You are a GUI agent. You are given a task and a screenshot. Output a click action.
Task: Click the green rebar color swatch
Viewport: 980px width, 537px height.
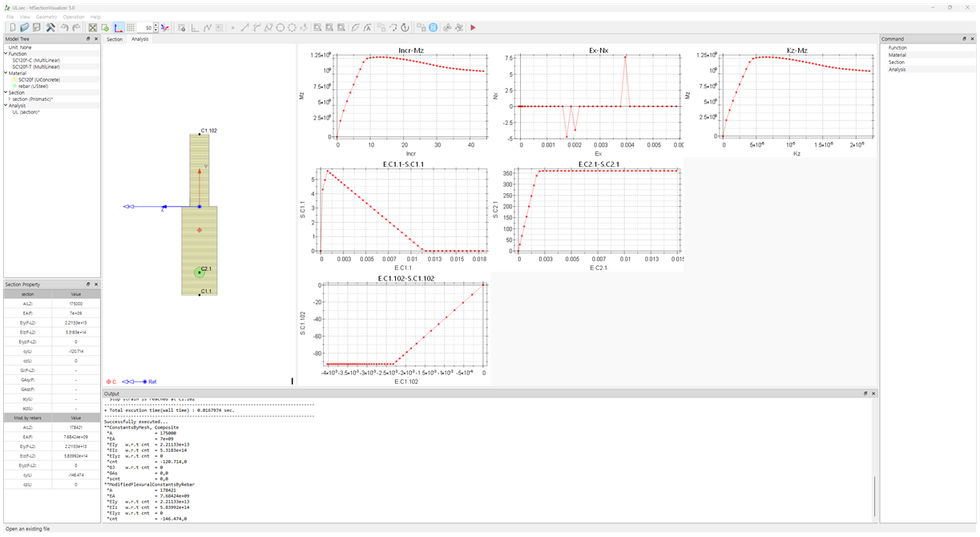pyautogui.click(x=14, y=86)
